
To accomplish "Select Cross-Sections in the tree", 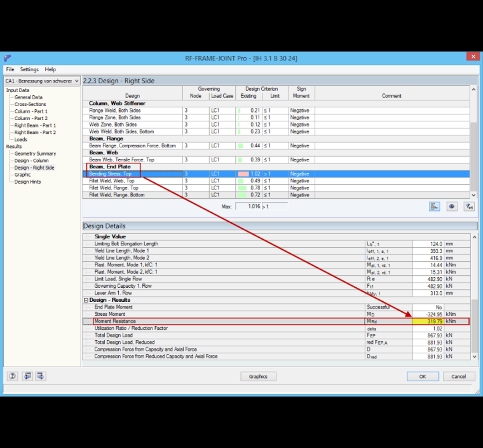I will tap(31, 104).
